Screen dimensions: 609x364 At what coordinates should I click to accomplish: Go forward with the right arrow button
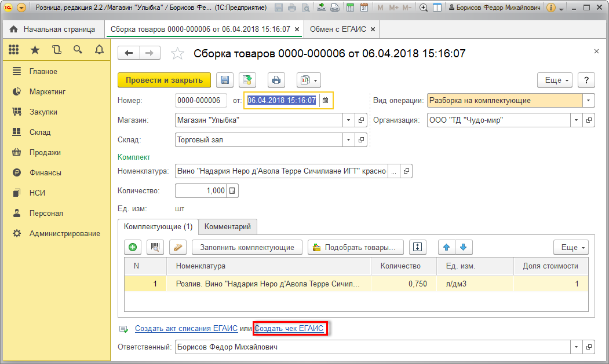coord(149,53)
